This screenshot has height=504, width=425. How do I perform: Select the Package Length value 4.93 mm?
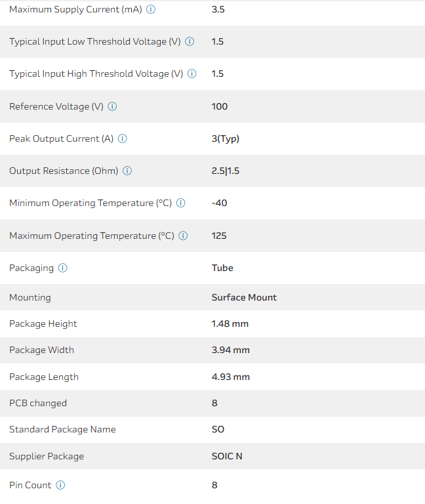(231, 377)
